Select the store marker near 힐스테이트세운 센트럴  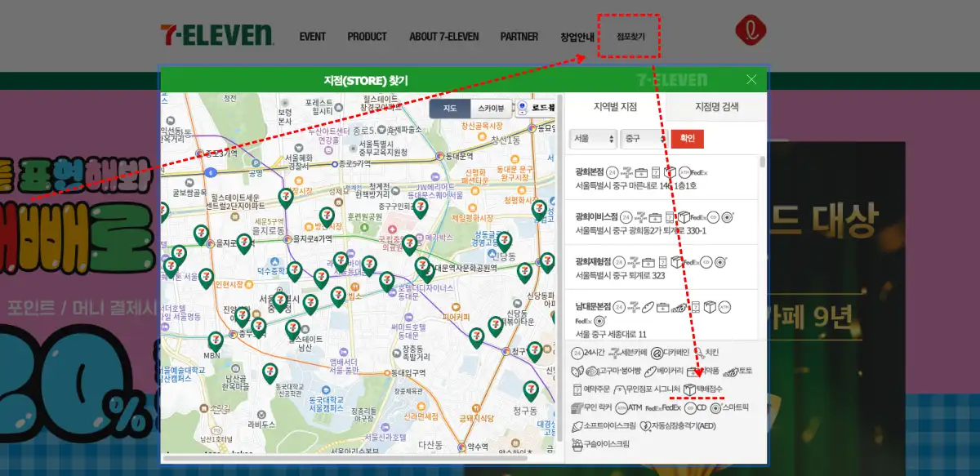286,198
